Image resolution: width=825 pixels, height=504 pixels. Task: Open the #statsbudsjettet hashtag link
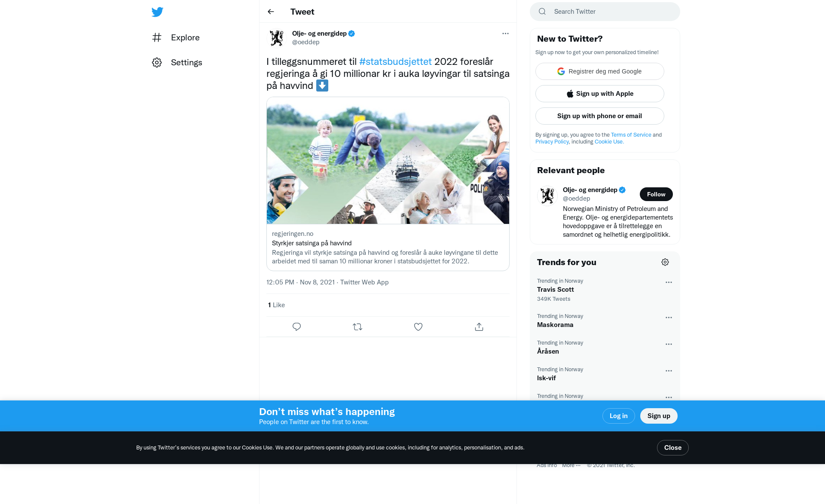(395, 61)
